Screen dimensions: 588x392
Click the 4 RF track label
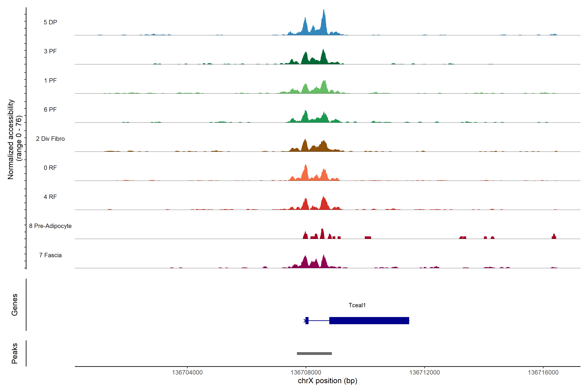pos(50,197)
